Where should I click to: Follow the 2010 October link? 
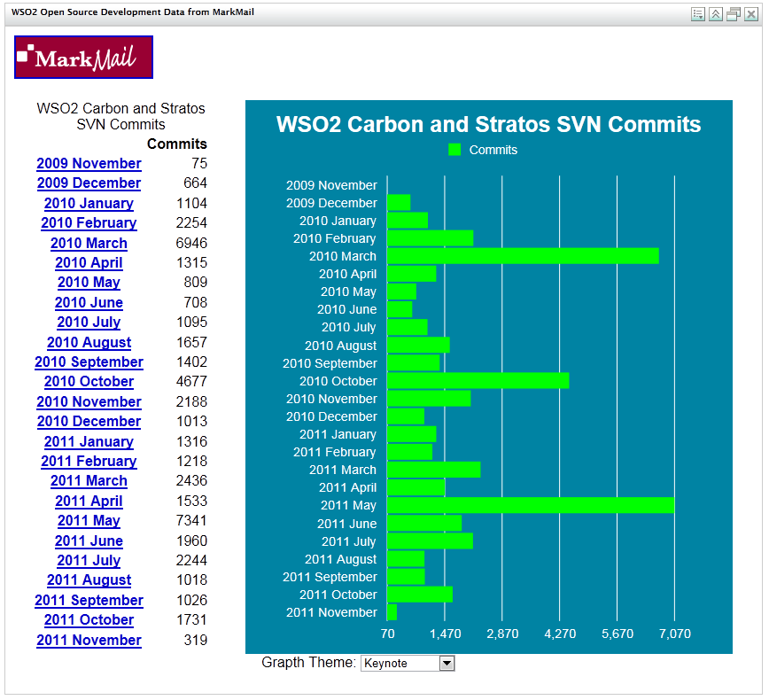(x=89, y=381)
